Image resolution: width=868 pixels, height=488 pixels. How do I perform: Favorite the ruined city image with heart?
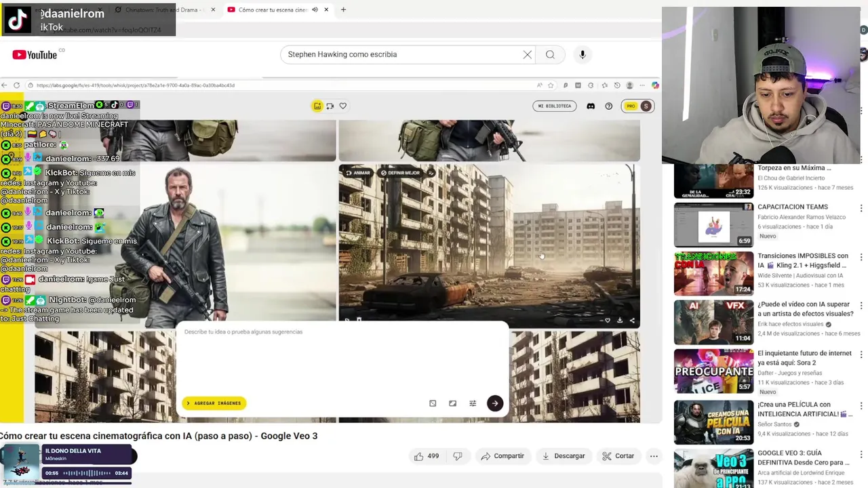point(608,321)
